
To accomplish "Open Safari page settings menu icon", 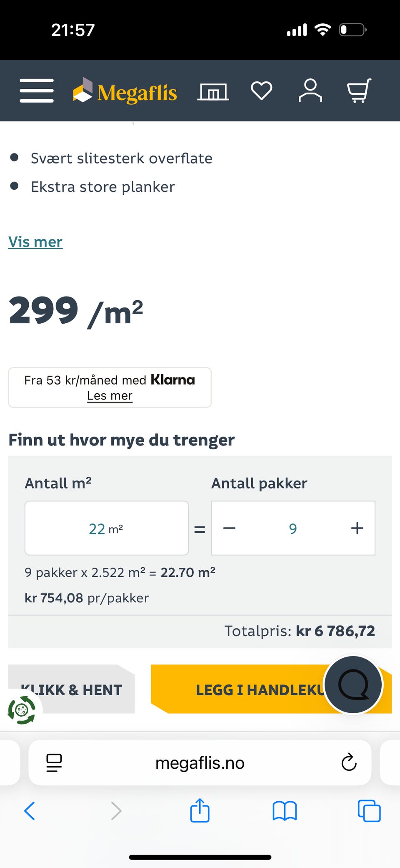I will [x=54, y=762].
